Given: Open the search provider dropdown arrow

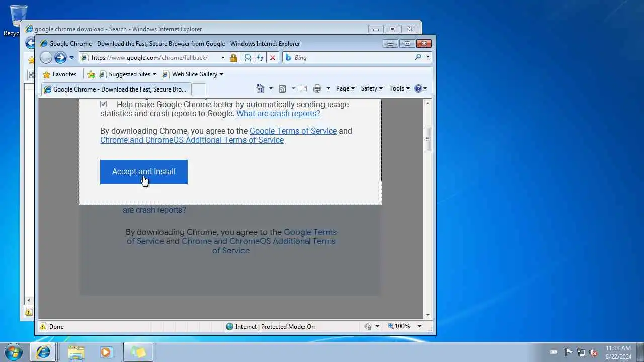Looking at the screenshot, I should click(428, 57).
